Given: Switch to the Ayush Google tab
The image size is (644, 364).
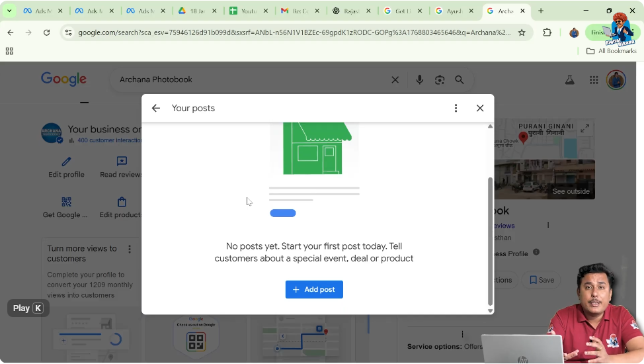Looking at the screenshot, I should [x=454, y=11].
